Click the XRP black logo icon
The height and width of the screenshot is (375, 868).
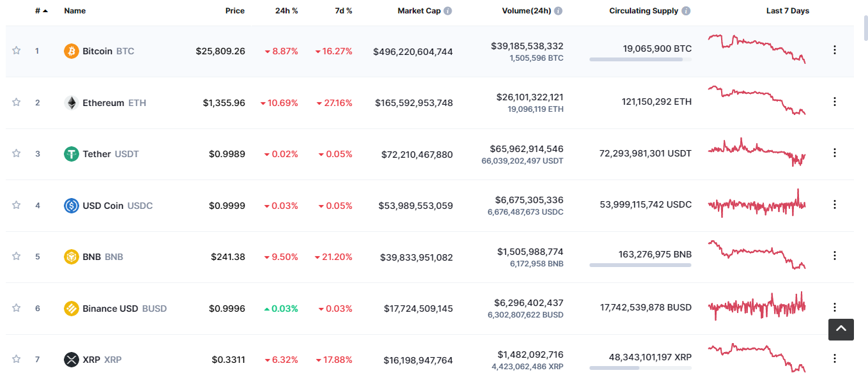(x=72, y=360)
